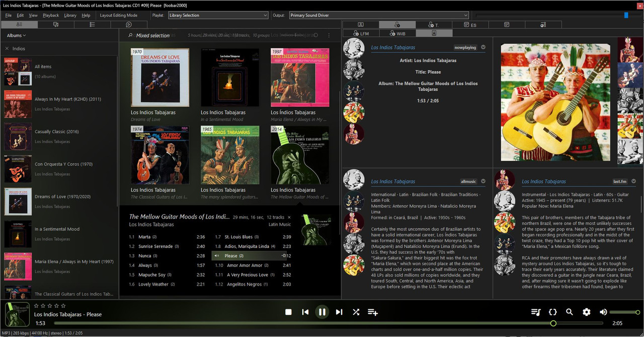Open the Library menu
Viewport: 644px width, 337px height.
[x=70, y=15]
